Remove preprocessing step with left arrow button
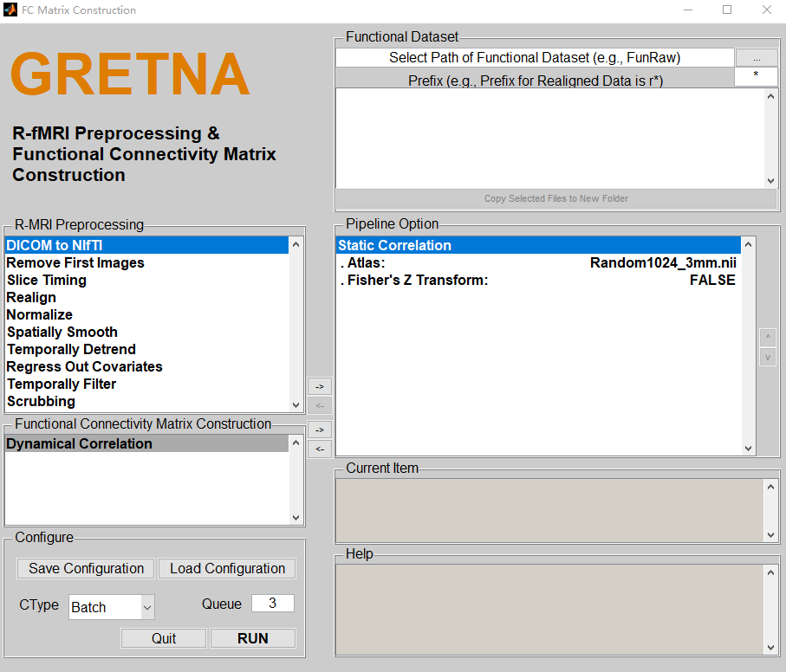The image size is (786, 672). point(320,405)
